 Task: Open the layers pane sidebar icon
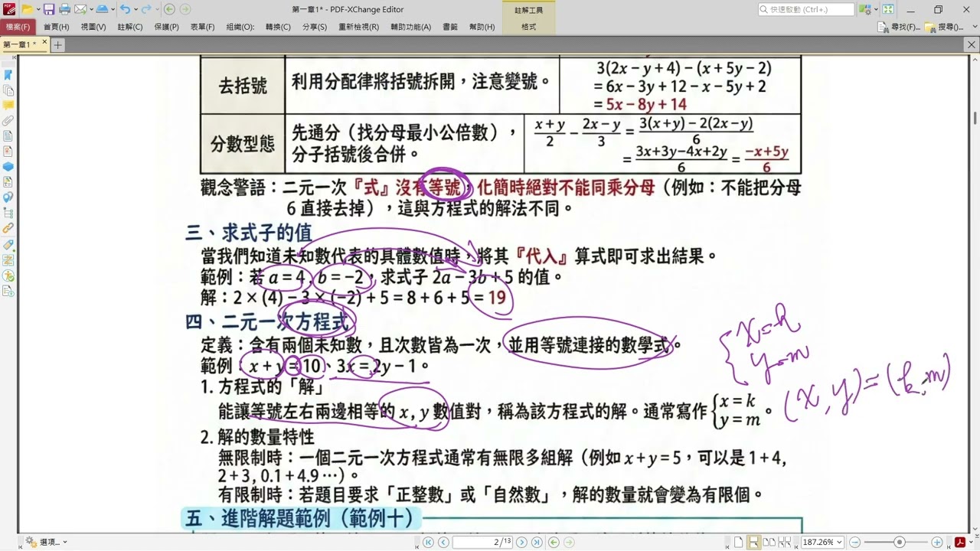(x=8, y=166)
